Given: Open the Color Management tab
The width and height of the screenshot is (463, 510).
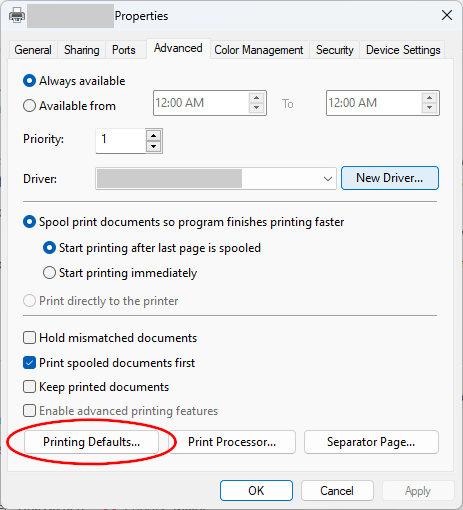Looking at the screenshot, I should point(259,50).
